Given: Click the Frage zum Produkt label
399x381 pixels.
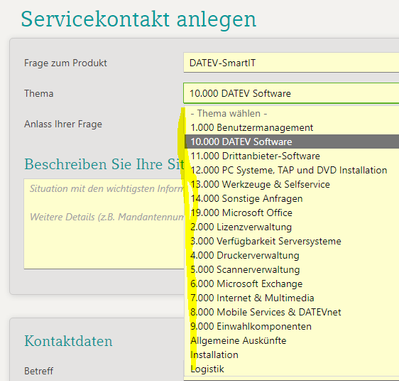Looking at the screenshot, I should click(x=66, y=63).
